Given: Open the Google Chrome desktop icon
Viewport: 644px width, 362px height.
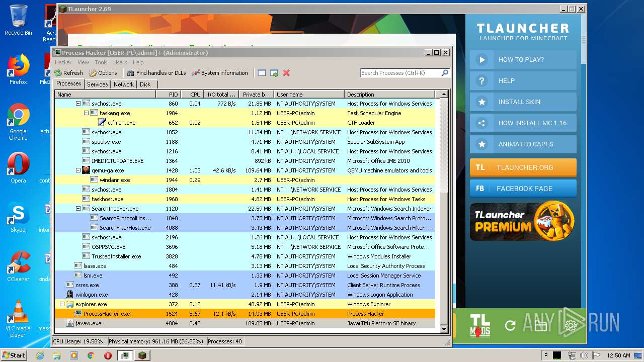Looking at the screenshot, I should (x=18, y=122).
